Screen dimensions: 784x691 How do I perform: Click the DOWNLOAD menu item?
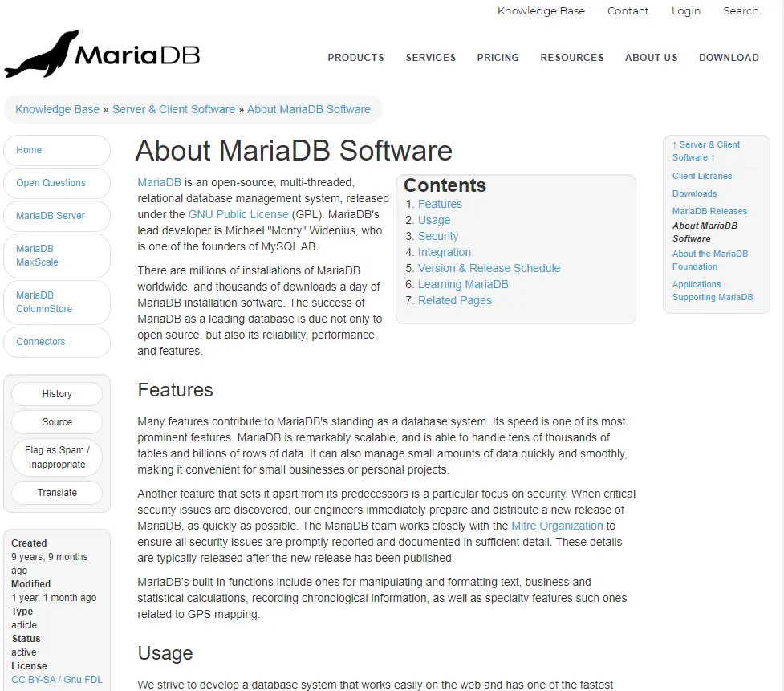pyautogui.click(x=729, y=58)
